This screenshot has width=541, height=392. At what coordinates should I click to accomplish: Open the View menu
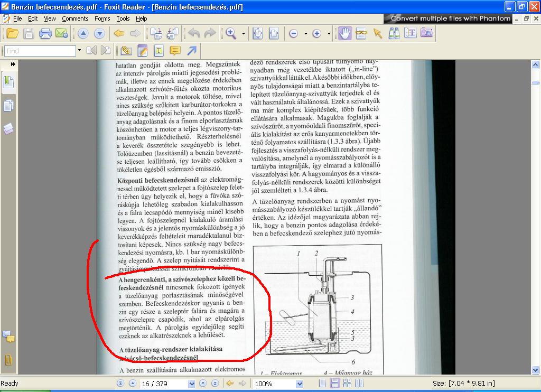pyautogui.click(x=50, y=18)
